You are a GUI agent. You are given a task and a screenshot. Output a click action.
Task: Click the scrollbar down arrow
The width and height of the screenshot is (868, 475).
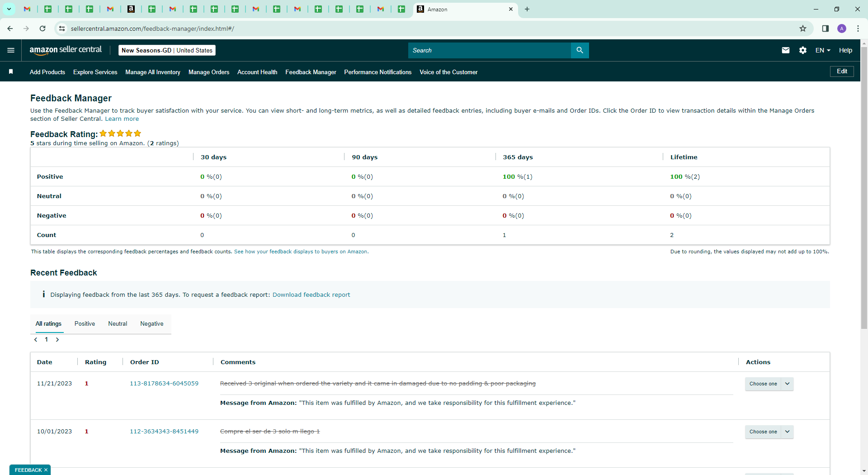point(864,471)
